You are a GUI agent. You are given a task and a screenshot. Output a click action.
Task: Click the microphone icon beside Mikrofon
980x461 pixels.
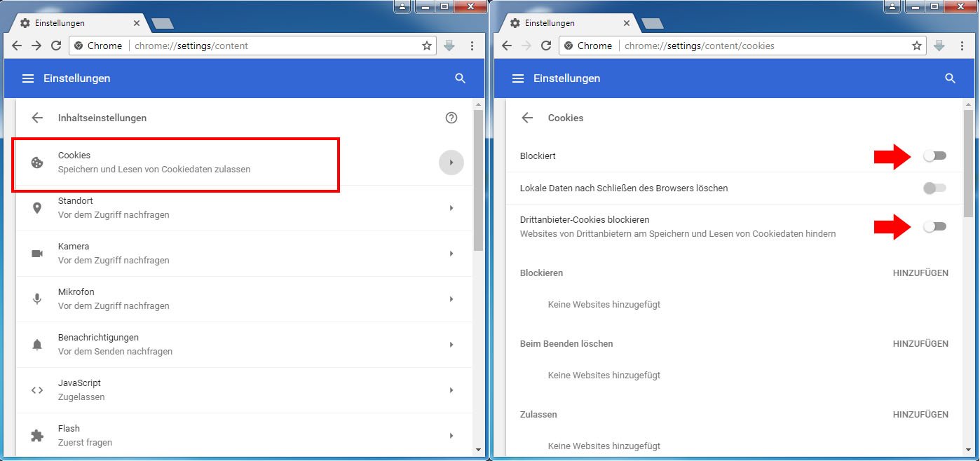coord(37,298)
